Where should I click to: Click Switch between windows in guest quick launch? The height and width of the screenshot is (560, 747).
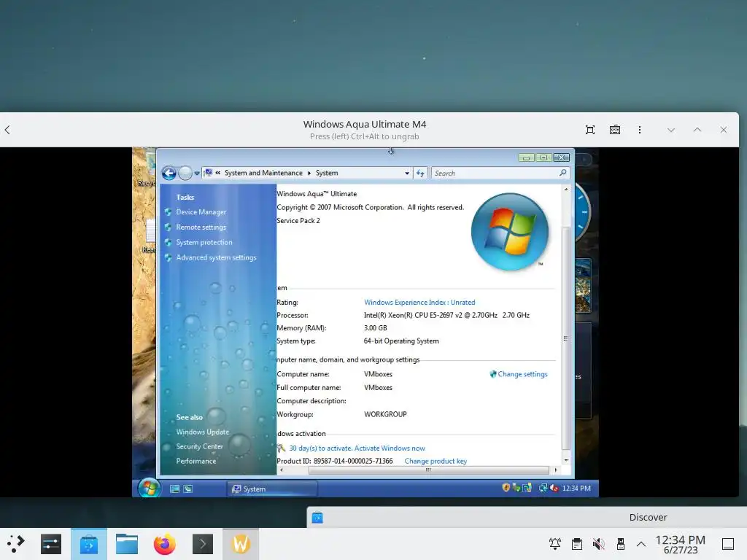click(x=188, y=489)
